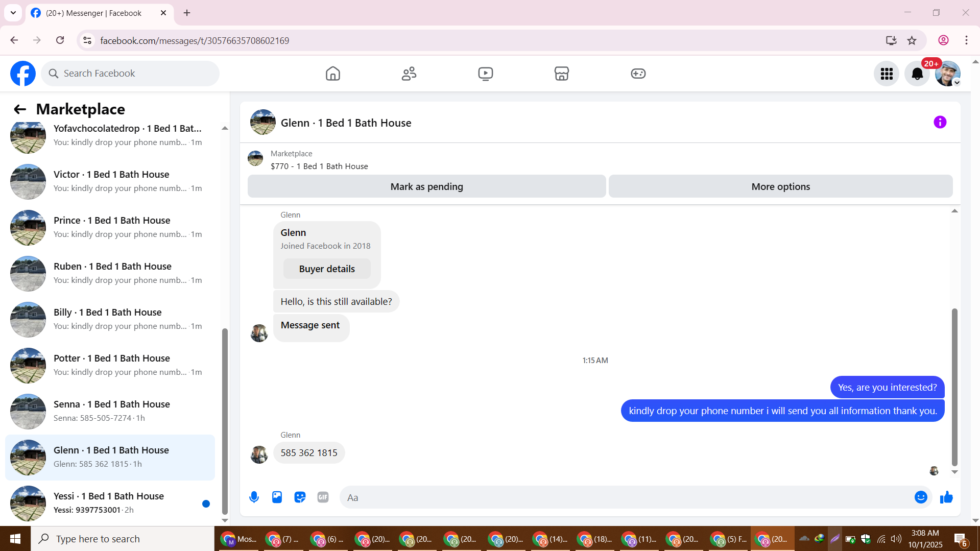Click the $770 - 1 Bed 1 Bath House listing
The width and height of the screenshot is (980, 551).
tap(319, 166)
